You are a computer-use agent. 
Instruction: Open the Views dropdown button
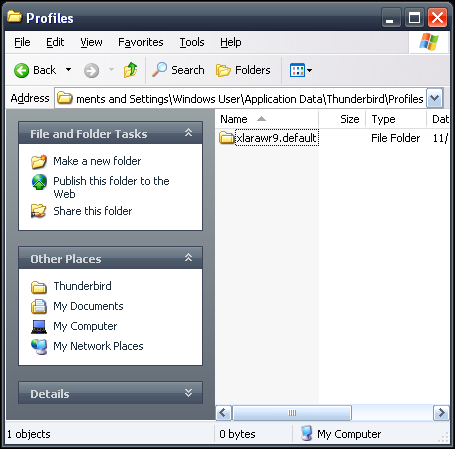[x=301, y=70]
